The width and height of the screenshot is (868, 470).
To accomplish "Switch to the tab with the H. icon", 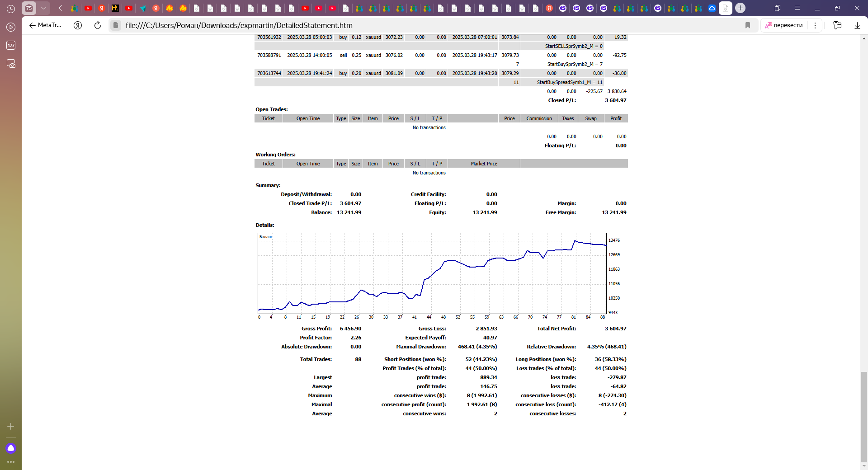I will click(x=115, y=8).
